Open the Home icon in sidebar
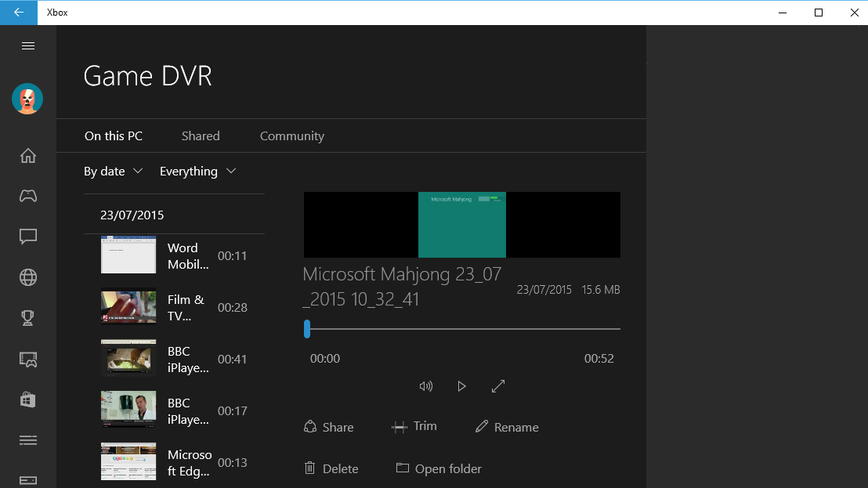Image resolution: width=868 pixels, height=488 pixels. (27, 155)
